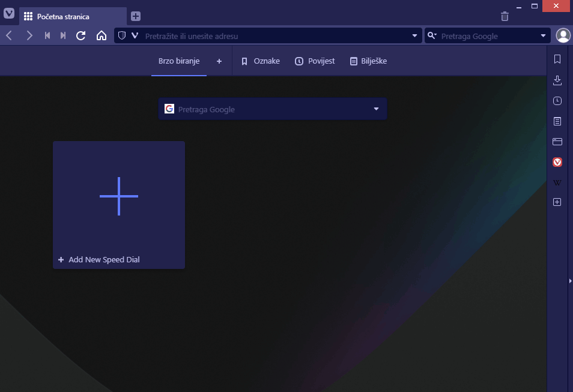This screenshot has width=573, height=392.
Task: Add a new web panel with the plus icon
Action: (557, 202)
